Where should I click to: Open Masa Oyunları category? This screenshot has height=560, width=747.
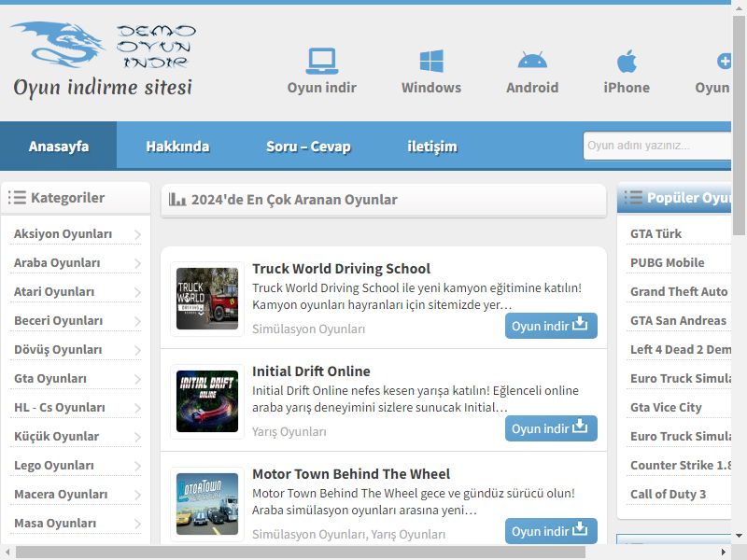(55, 523)
